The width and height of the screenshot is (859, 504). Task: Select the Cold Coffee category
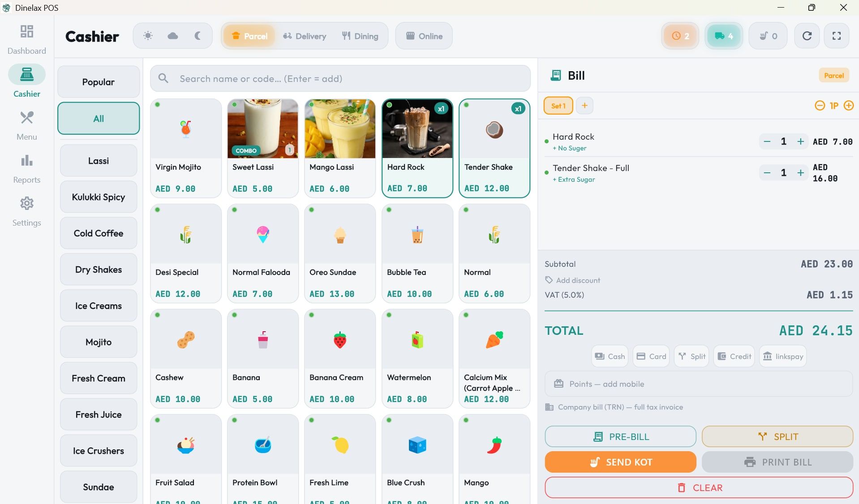(x=99, y=233)
